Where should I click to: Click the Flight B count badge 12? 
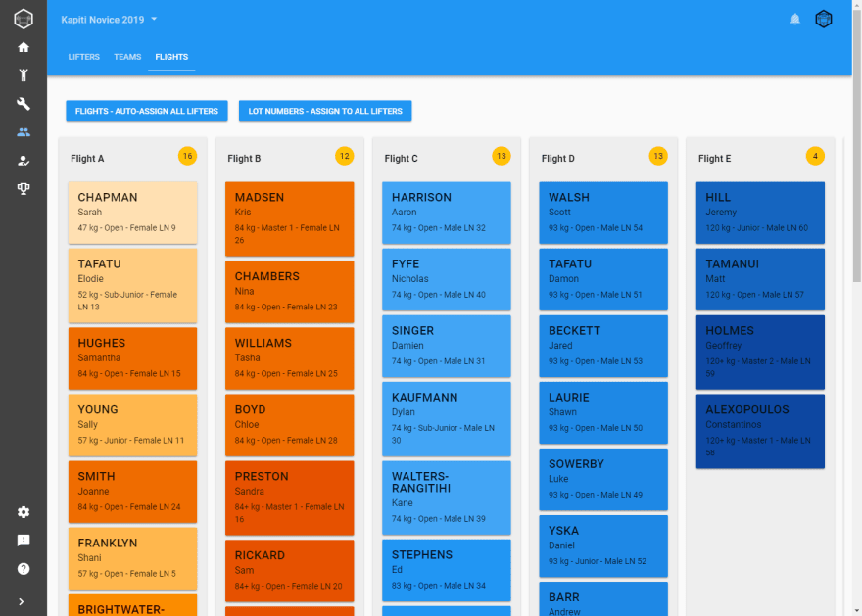point(345,156)
